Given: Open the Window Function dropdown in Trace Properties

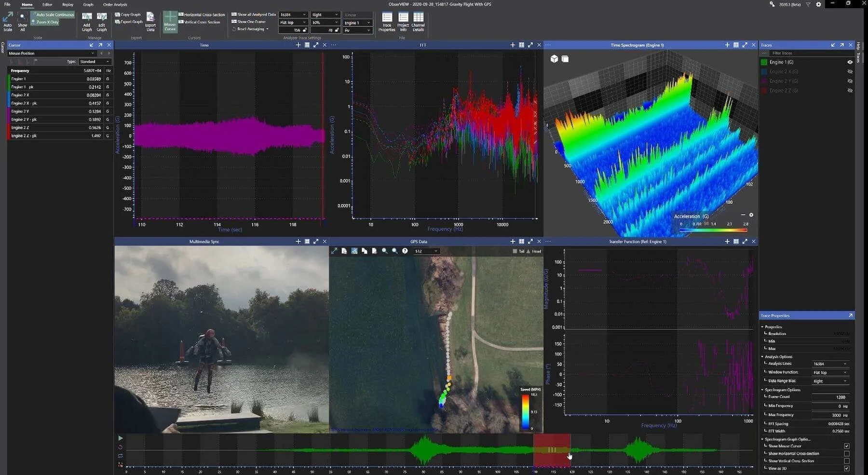Looking at the screenshot, I should click(829, 372).
